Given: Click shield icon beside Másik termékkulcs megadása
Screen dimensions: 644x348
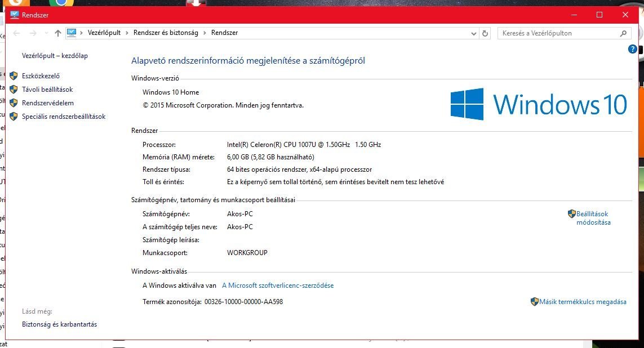Looking at the screenshot, I should tap(534, 302).
